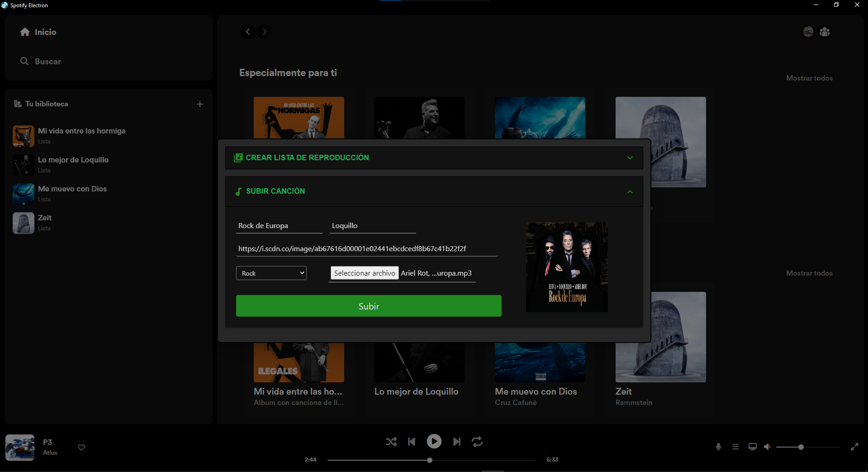Click the Ariel Rot, ...uropa.mp3 file name
The height and width of the screenshot is (472, 868).
pyautogui.click(x=436, y=273)
